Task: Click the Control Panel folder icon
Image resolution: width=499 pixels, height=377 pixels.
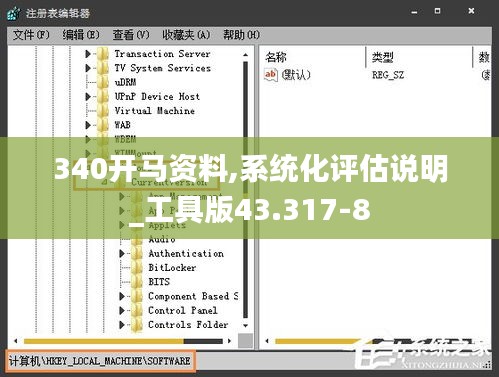Action: (x=137, y=310)
